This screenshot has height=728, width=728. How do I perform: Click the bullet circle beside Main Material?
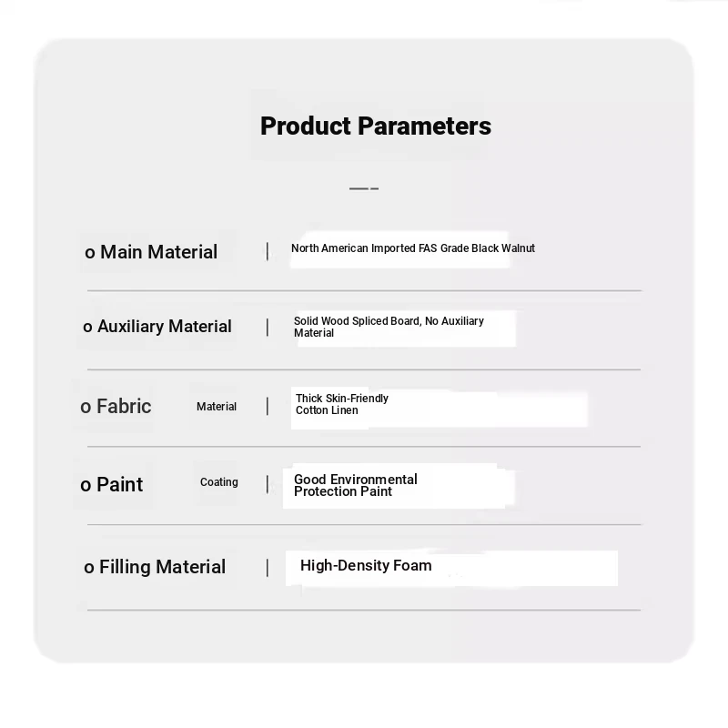tap(89, 253)
